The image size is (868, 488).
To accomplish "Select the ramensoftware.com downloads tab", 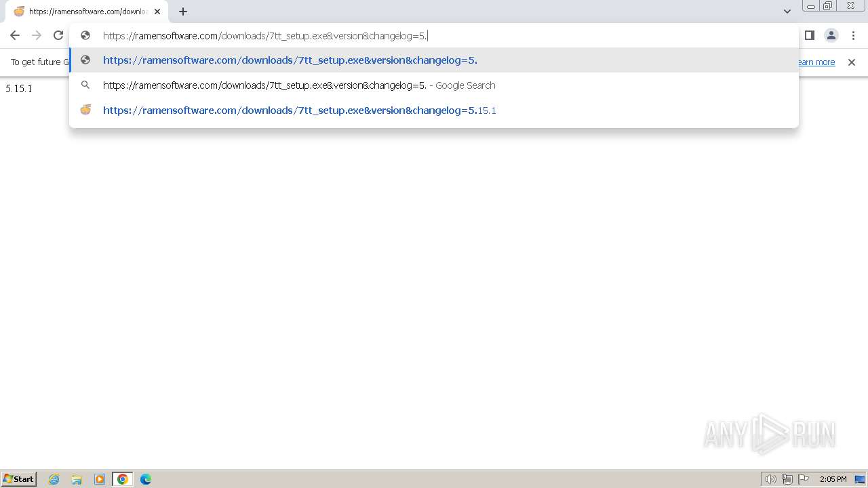I will coord(86,12).
